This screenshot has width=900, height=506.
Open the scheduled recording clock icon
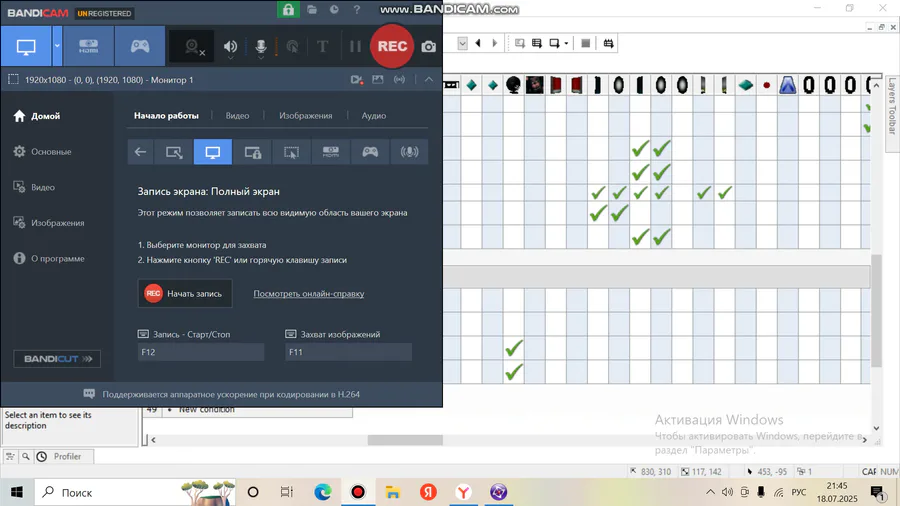(x=334, y=10)
